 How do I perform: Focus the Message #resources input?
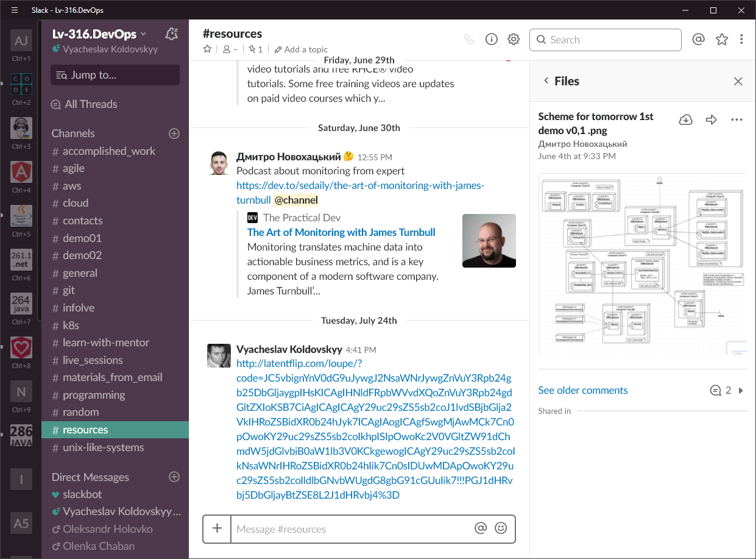click(x=352, y=529)
